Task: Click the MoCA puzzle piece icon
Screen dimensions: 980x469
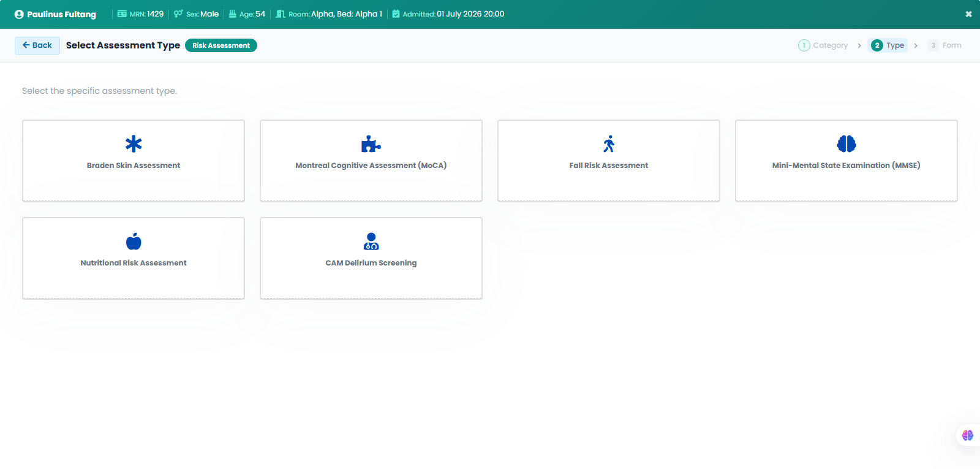Action: pyautogui.click(x=371, y=144)
